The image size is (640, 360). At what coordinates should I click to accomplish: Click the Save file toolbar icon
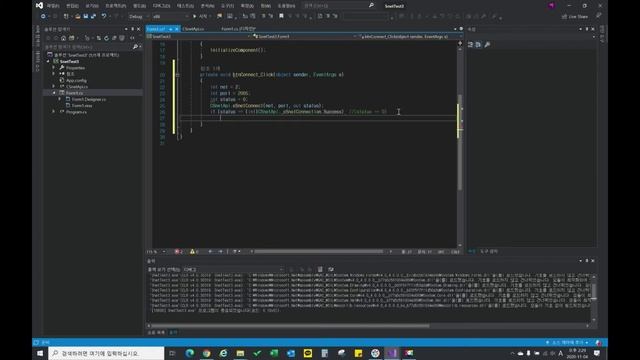pos(86,16)
